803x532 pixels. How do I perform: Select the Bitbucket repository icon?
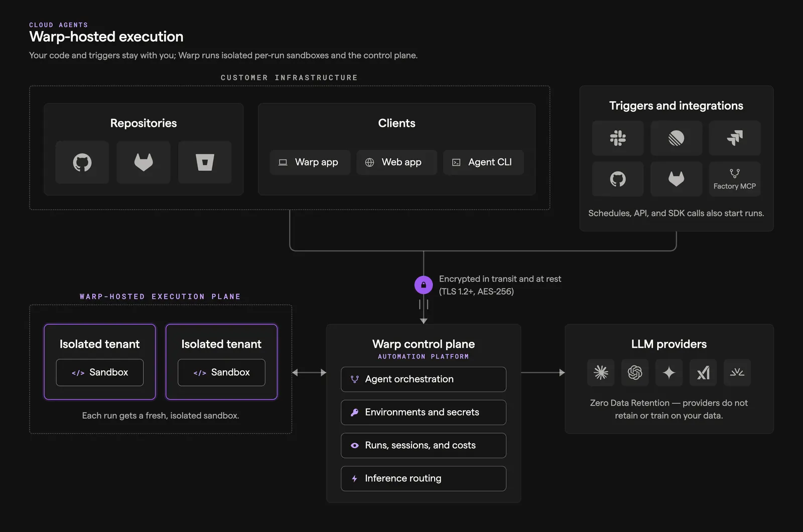[205, 162]
